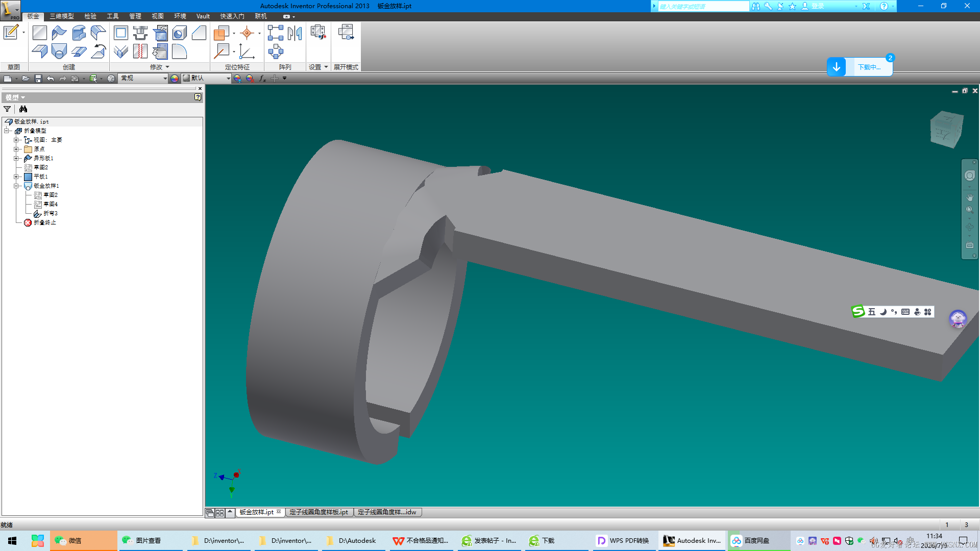The image size is (980, 551).
Task: Select the Punch Tool icon
Action: click(140, 33)
